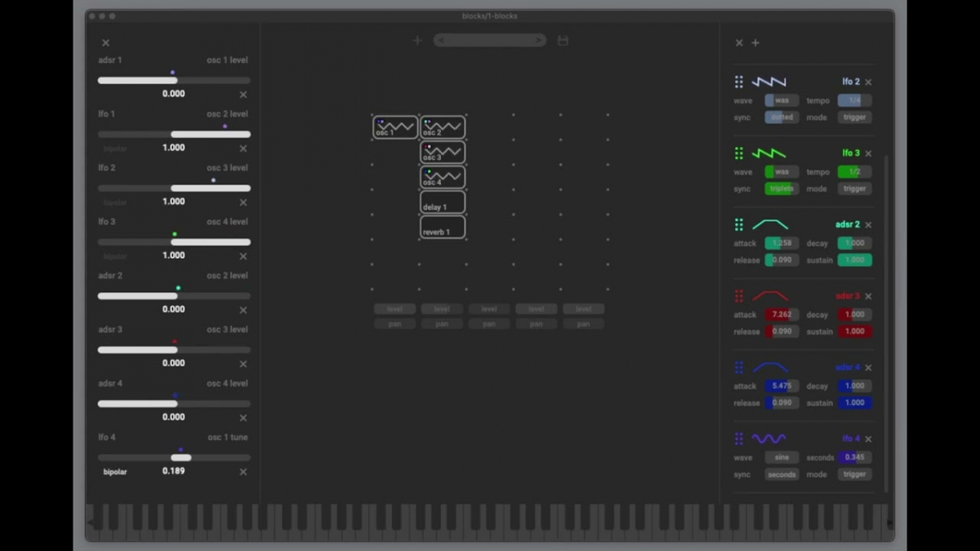
Task: Delete adsr 4 to osc 4 level connection
Action: click(x=243, y=418)
